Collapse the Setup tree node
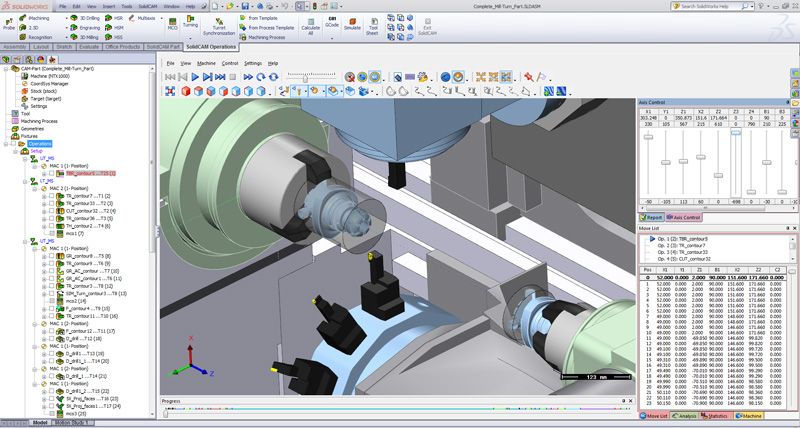Viewport: 800px width, 428px height. coord(15,152)
